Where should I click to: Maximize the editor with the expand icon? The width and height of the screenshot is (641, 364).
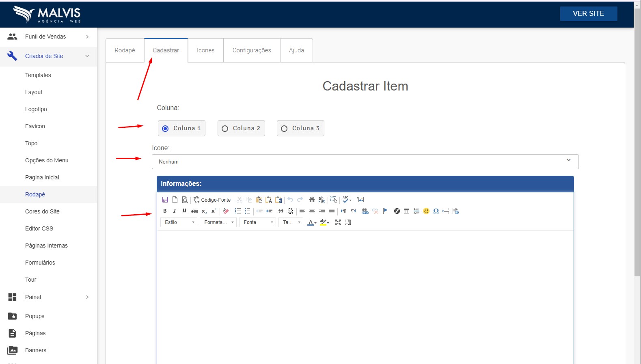(338, 222)
